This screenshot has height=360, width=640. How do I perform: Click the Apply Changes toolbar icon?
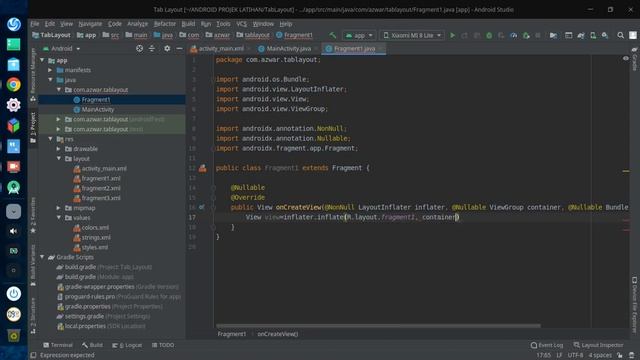point(464,36)
